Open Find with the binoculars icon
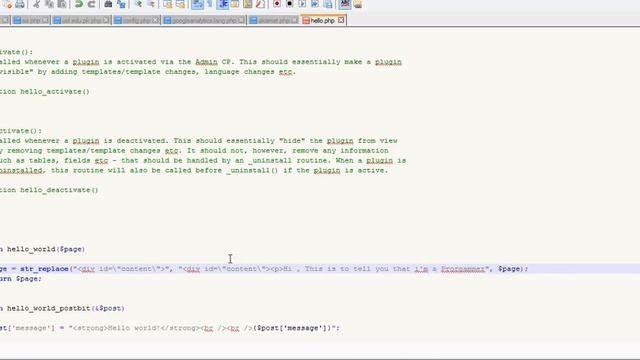The image size is (640, 360). pyautogui.click(x=108, y=4)
